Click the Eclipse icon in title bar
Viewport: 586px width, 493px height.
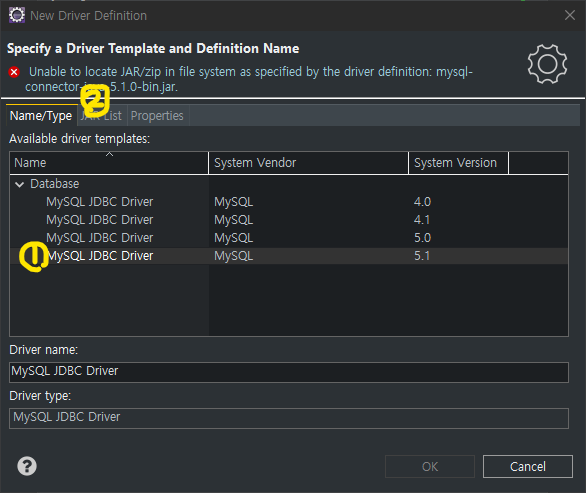coord(17,15)
